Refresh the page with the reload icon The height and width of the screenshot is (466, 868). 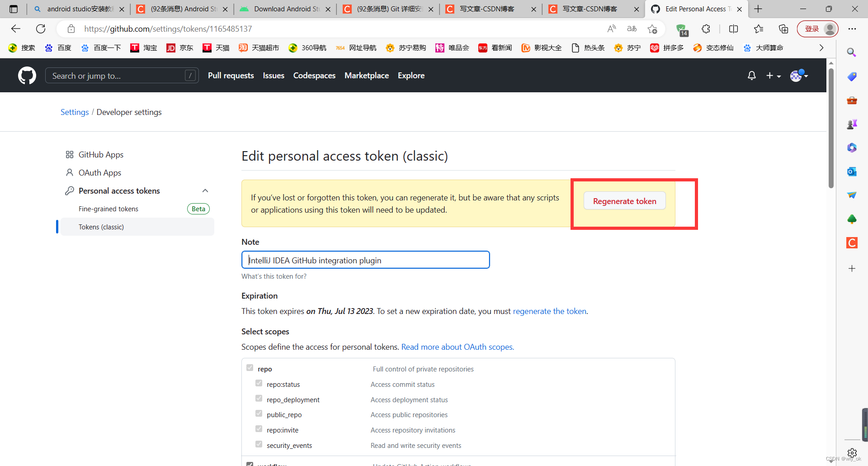point(41,29)
